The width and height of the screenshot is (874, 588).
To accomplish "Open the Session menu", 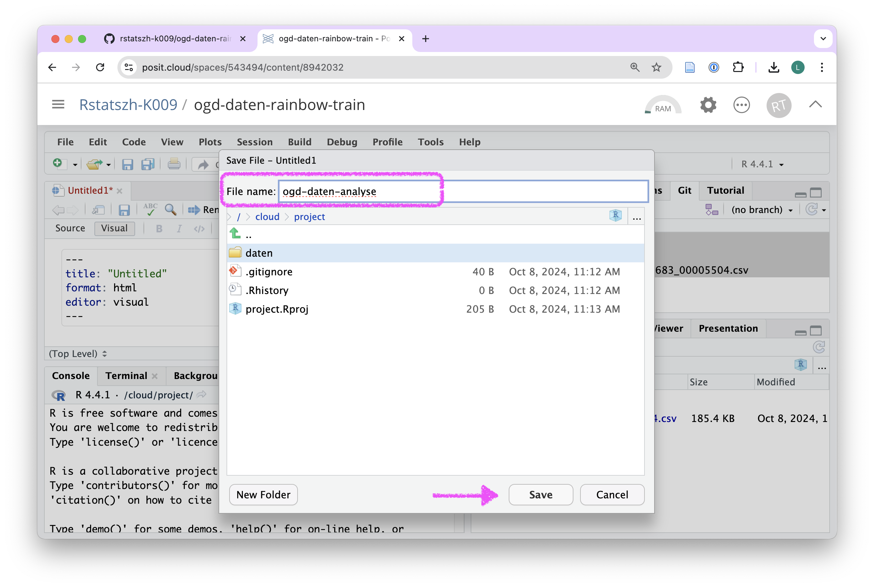I will click(x=255, y=142).
